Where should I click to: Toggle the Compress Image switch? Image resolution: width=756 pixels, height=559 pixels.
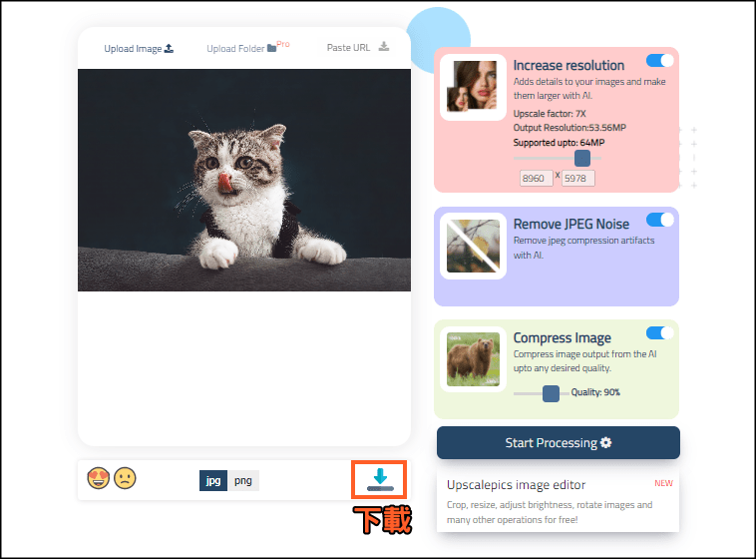point(659,333)
